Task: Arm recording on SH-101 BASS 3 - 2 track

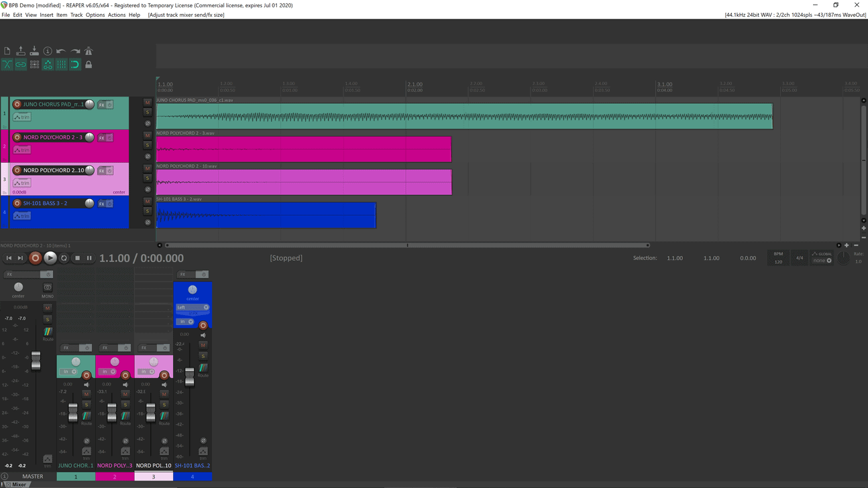Action: 17,203
